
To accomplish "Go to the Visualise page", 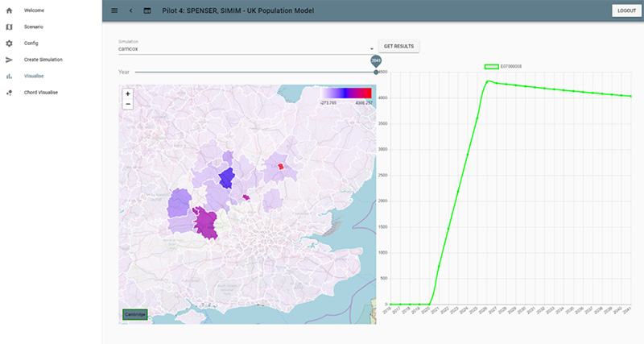I will pyautogui.click(x=34, y=76).
